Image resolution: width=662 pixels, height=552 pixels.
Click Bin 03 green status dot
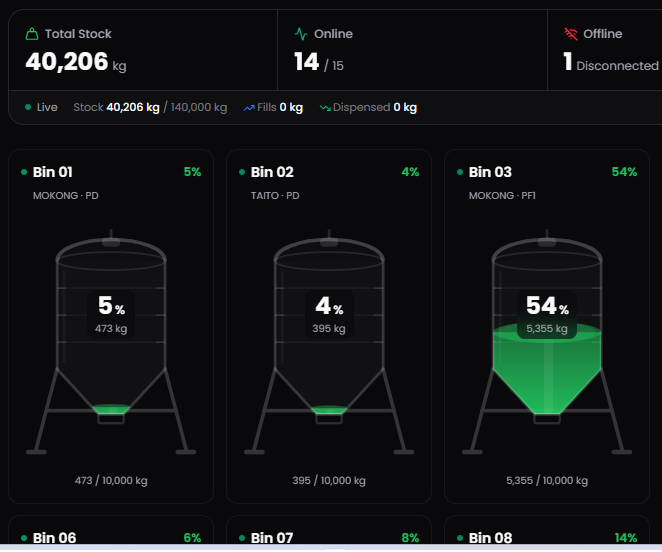tap(460, 172)
